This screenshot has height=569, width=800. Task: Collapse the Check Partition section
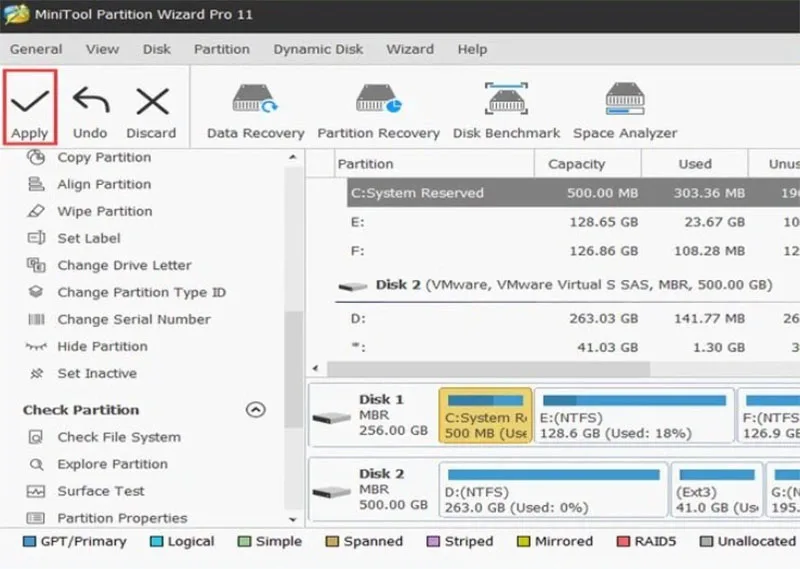256,410
